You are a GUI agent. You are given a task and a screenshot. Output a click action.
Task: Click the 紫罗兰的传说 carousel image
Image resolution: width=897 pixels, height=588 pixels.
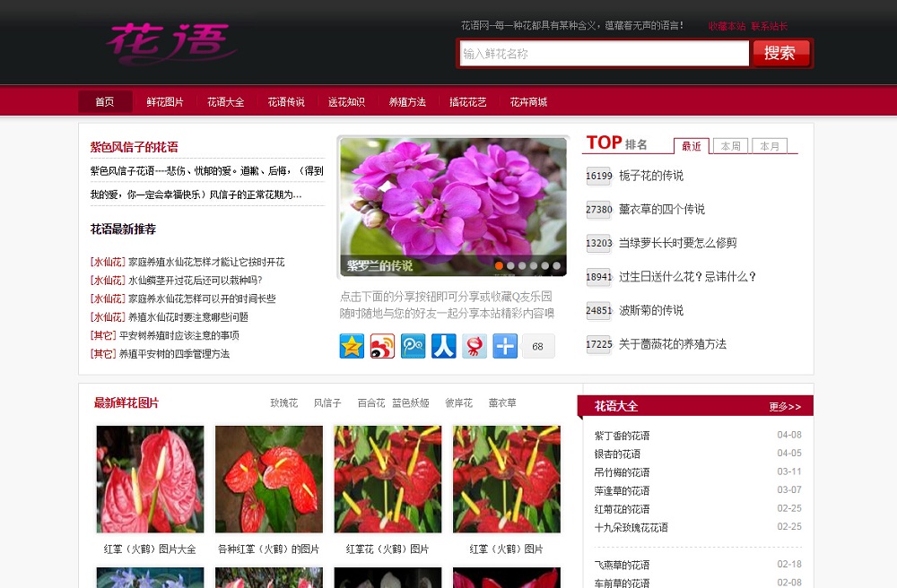click(453, 207)
